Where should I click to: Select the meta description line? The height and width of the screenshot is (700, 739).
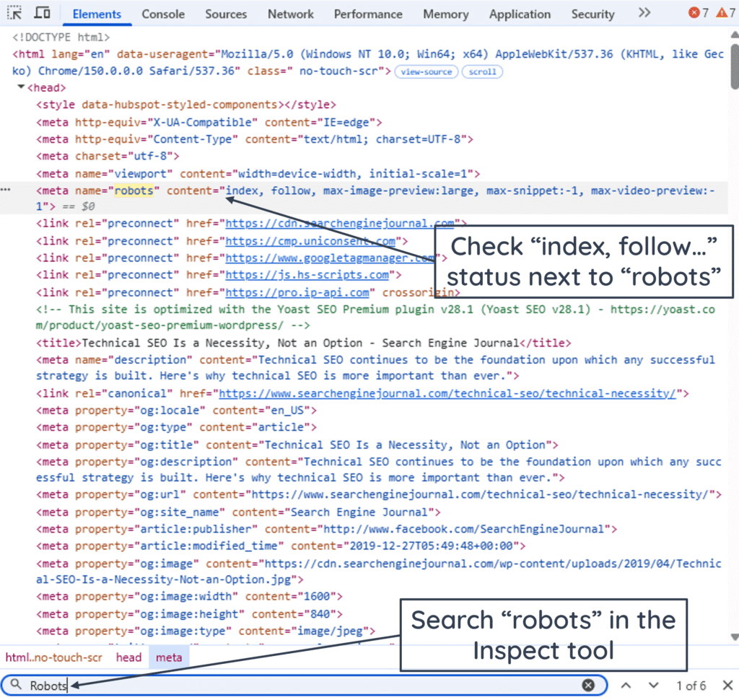coord(375,367)
